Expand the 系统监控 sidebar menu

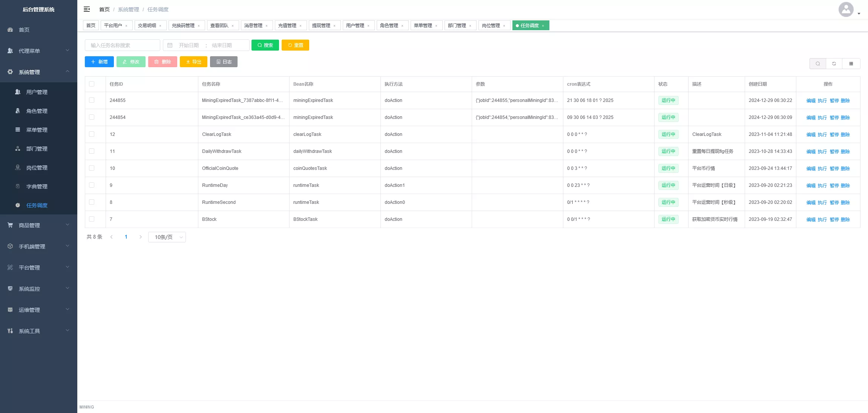[38, 288]
